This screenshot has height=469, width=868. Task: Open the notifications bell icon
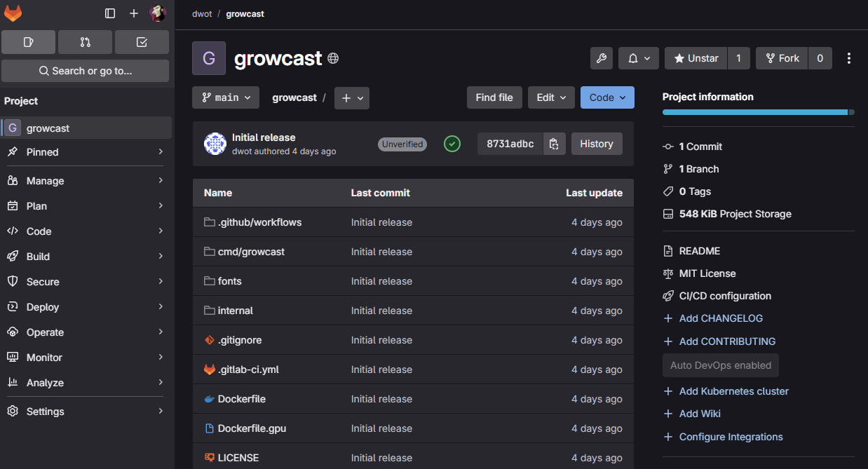pos(632,58)
